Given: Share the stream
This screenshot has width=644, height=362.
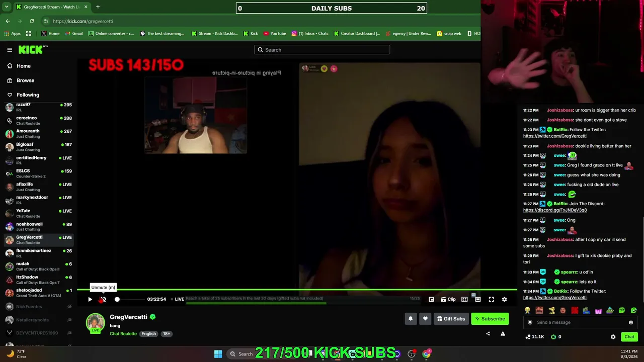Looking at the screenshot, I should (488, 333).
